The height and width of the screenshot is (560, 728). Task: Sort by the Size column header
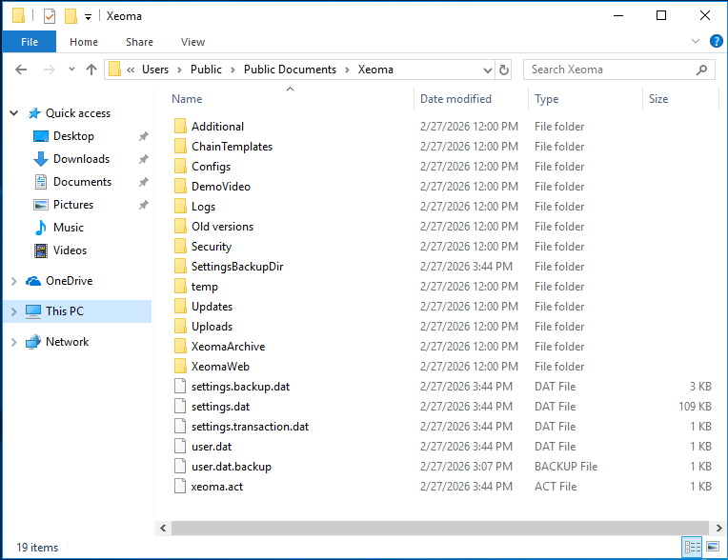click(x=657, y=99)
